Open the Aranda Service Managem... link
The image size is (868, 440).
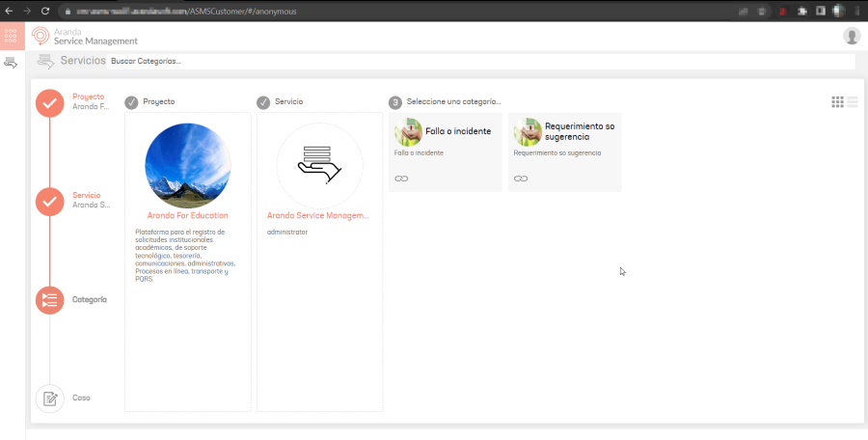click(317, 215)
